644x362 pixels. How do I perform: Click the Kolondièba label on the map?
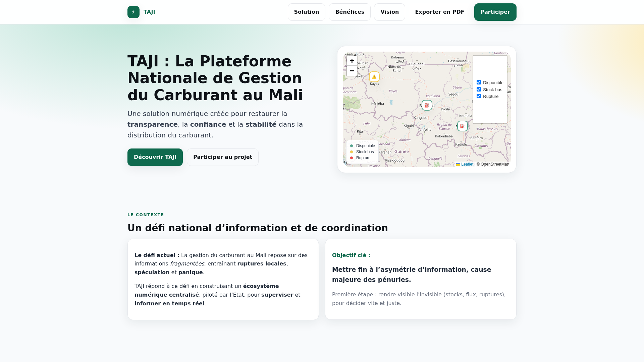click(x=444, y=136)
